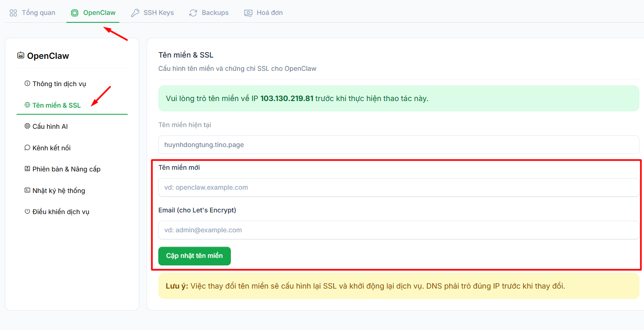
Task: Click the current domain field huynhdongtung.tino.page
Action: (399, 145)
